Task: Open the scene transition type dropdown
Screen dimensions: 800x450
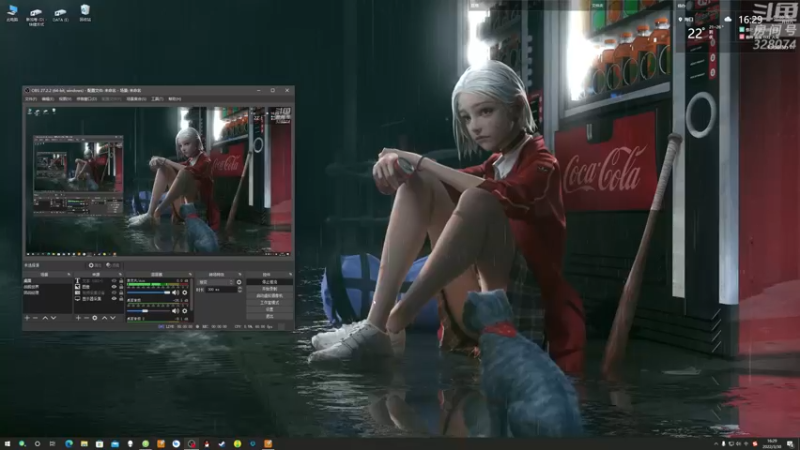Action: coord(216,282)
